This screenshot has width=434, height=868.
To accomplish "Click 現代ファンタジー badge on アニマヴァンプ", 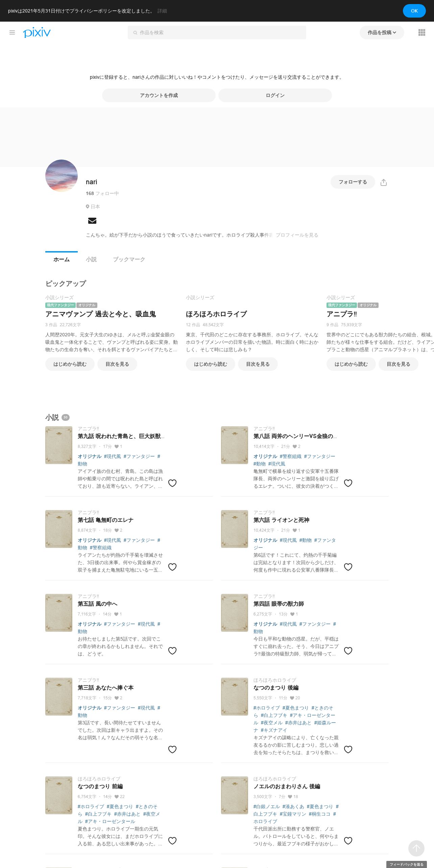I will tap(61, 305).
